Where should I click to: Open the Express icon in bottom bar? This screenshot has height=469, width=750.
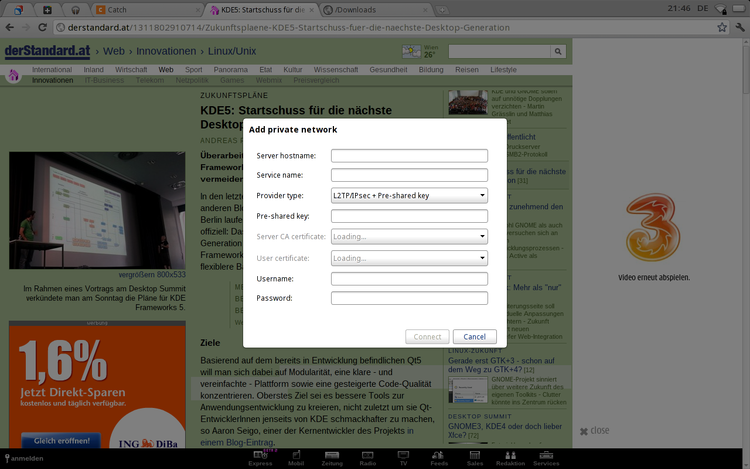260,457
